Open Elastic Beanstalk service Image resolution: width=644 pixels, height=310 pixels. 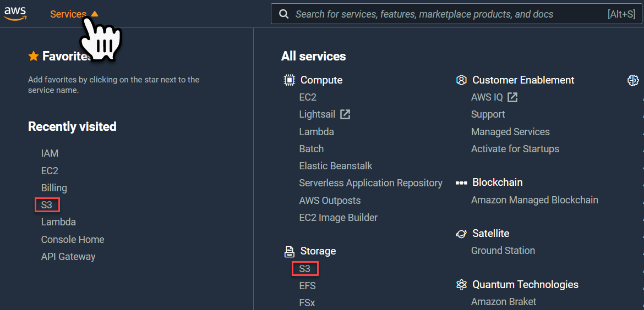pyautogui.click(x=336, y=166)
